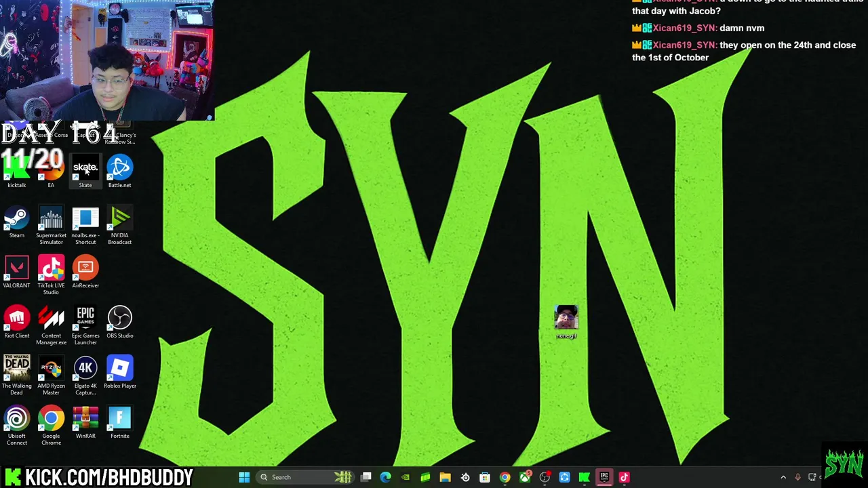Select the Supermarket Simulator desktop icon
This screenshot has width=868, height=488.
tap(51, 226)
